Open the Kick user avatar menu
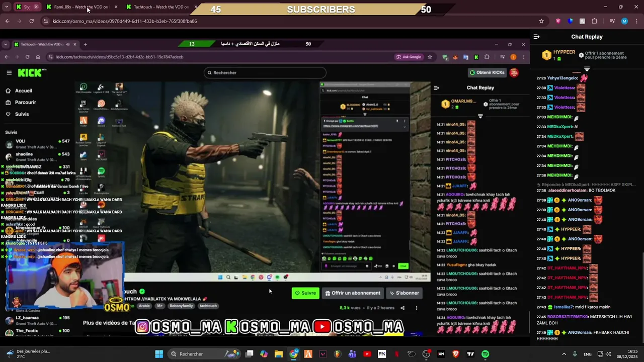 (514, 72)
